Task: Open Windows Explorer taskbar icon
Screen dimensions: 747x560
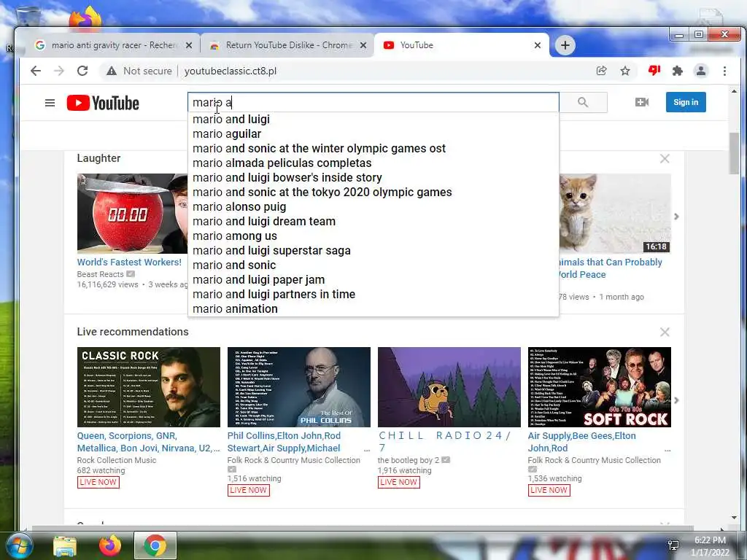Action: 64,545
